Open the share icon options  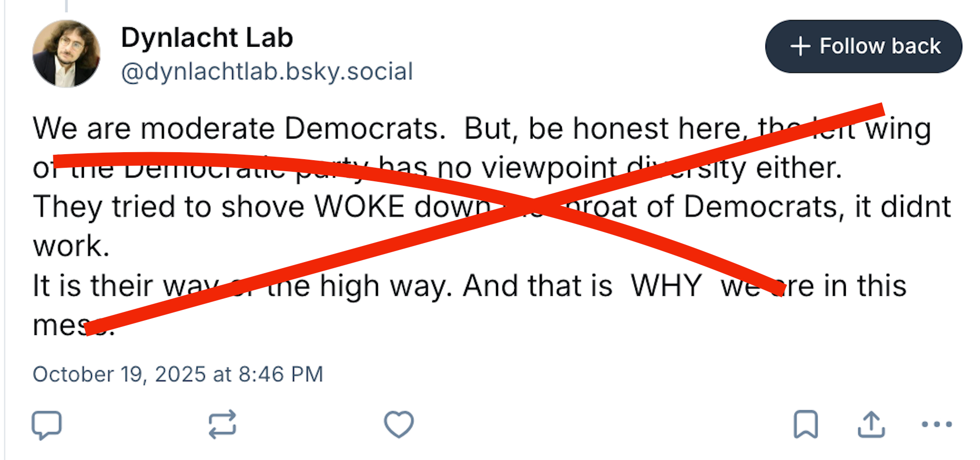[x=871, y=425]
